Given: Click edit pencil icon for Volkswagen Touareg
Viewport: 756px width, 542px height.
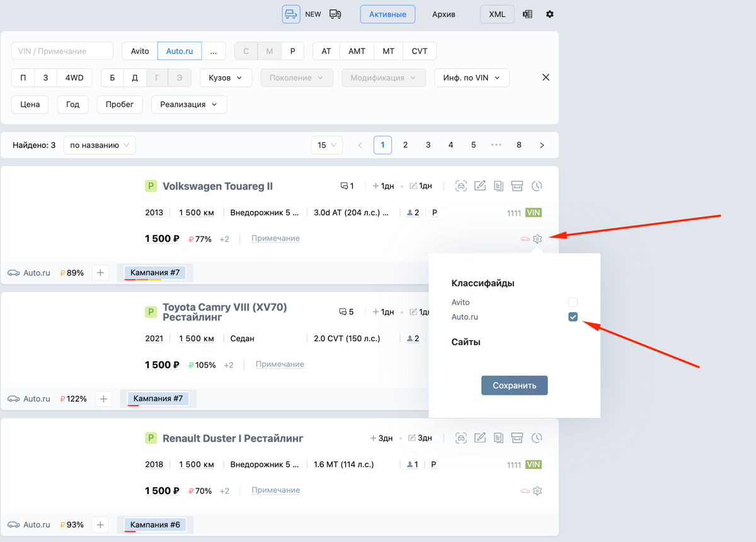Looking at the screenshot, I should click(x=480, y=186).
